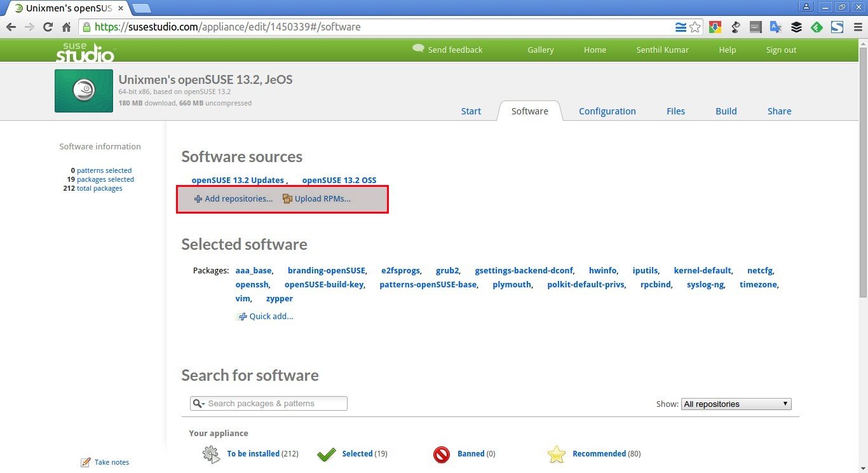Click the grub2 package

click(447, 270)
